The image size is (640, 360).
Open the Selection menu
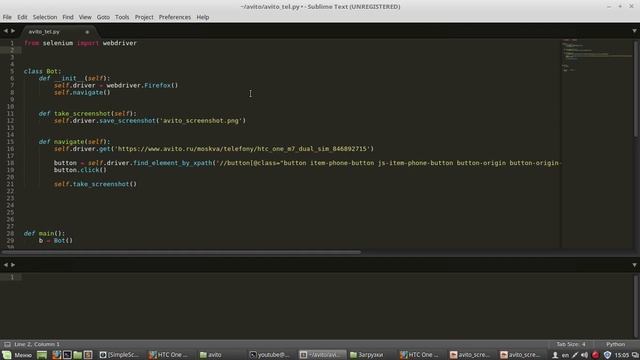(x=45, y=17)
